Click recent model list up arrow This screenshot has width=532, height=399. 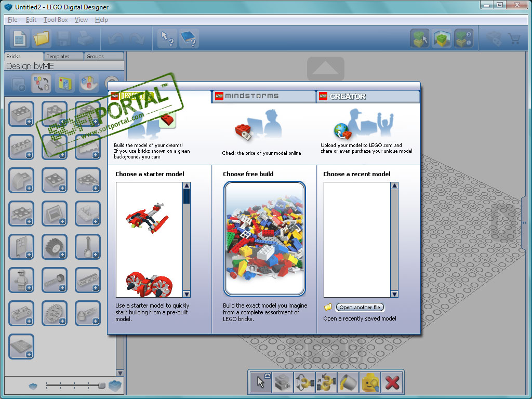(394, 185)
